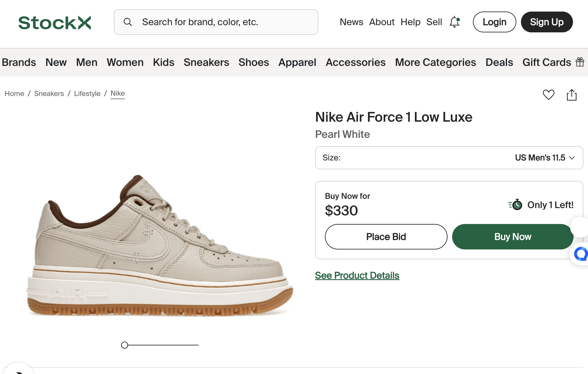Share the product via share icon
588x374 pixels.
tap(572, 95)
